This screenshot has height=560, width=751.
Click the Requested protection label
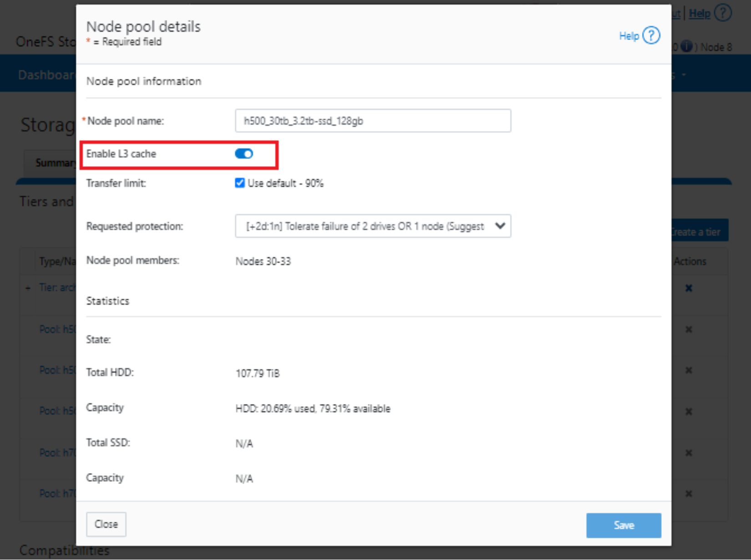click(135, 226)
